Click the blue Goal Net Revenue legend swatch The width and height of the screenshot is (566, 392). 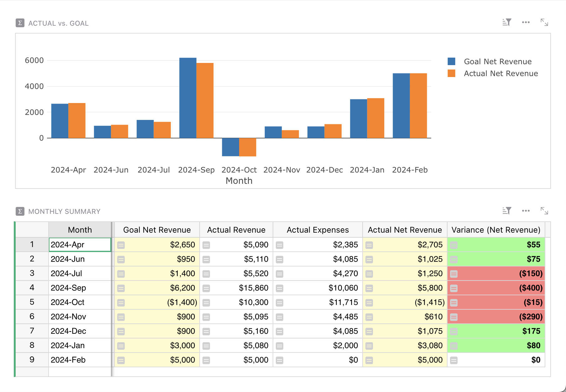point(451,61)
